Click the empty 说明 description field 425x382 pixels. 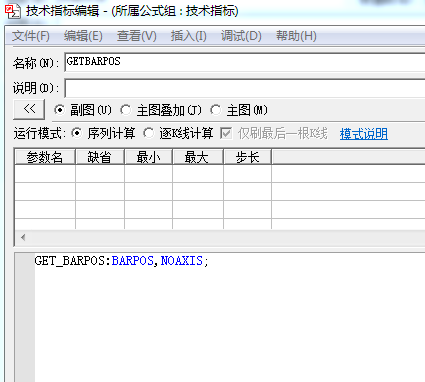point(245,88)
